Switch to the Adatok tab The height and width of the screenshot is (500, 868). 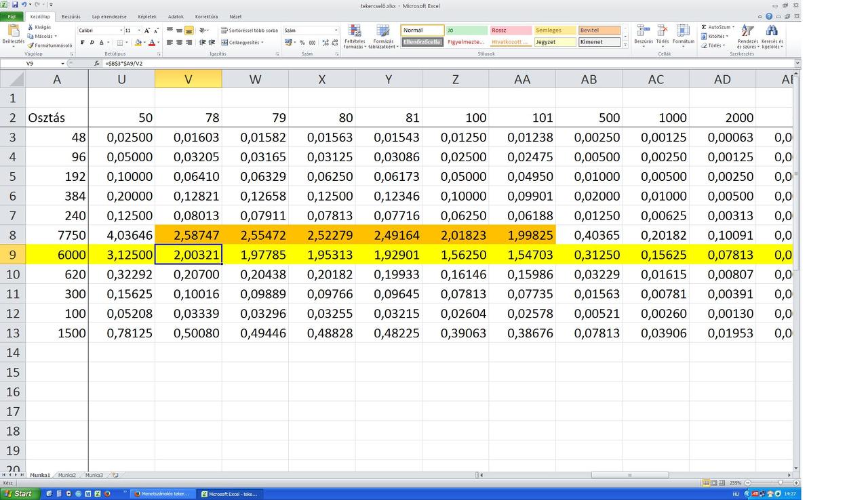(176, 16)
